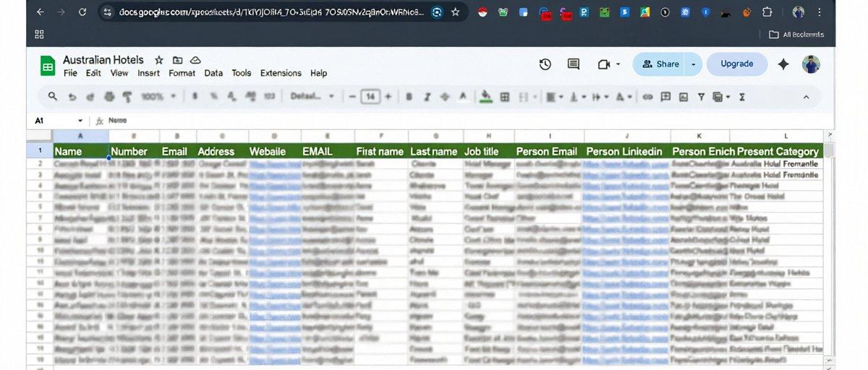Click the Upgrade button
This screenshot has height=370, width=868.
(737, 64)
